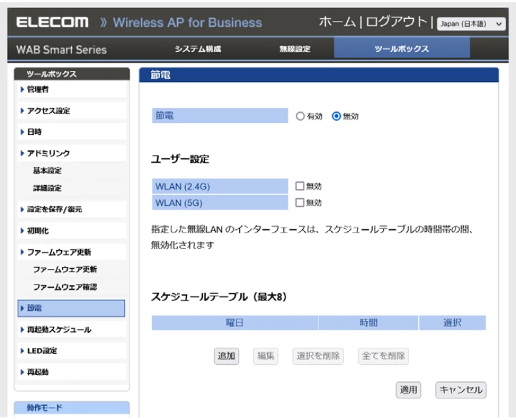Open the Japan (日本語) language dropdown
Image resolution: width=516 pixels, height=420 pixels.
471,23
